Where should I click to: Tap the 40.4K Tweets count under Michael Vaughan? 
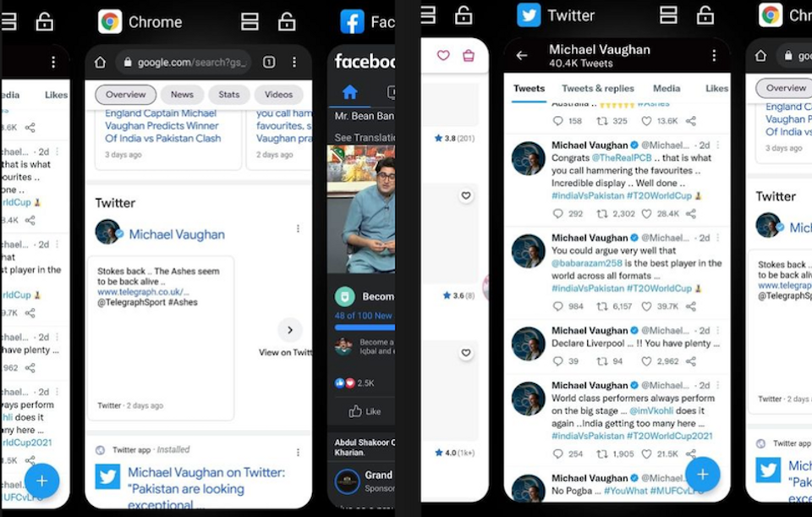click(580, 63)
